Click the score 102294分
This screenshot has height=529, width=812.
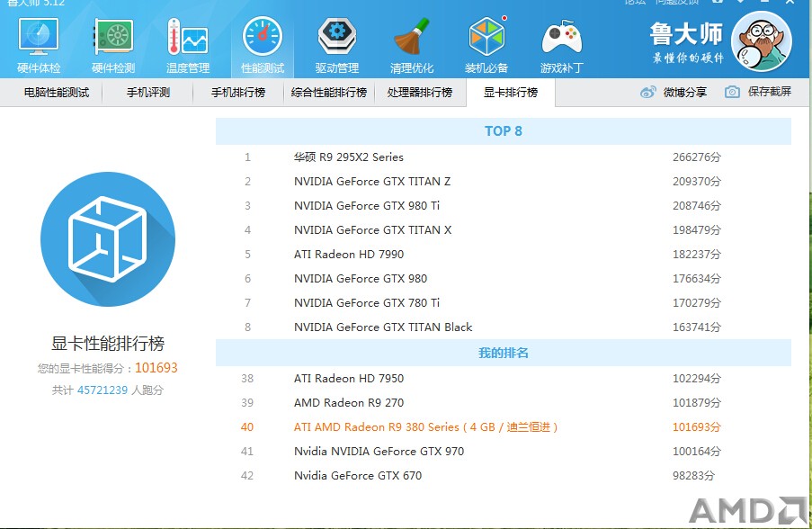click(x=697, y=378)
